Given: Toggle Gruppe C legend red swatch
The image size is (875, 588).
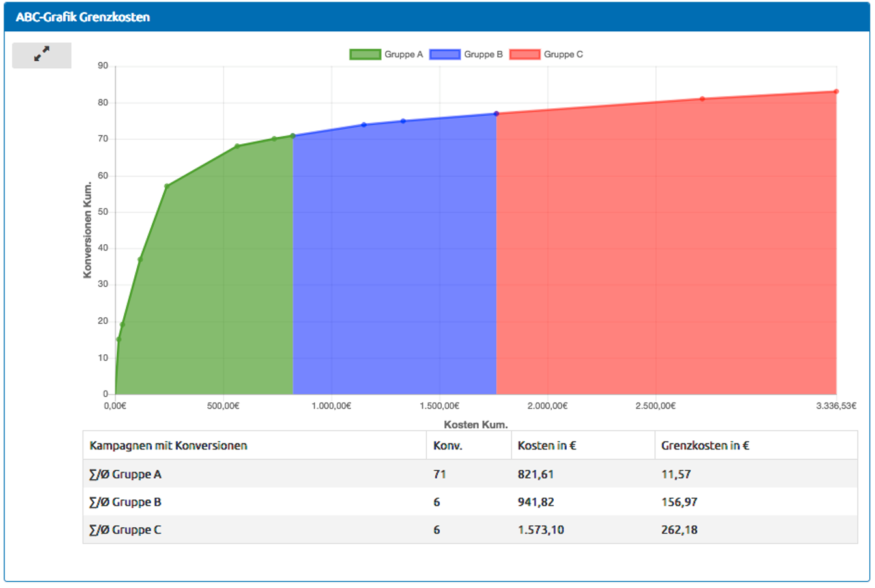Looking at the screenshot, I should point(524,55).
